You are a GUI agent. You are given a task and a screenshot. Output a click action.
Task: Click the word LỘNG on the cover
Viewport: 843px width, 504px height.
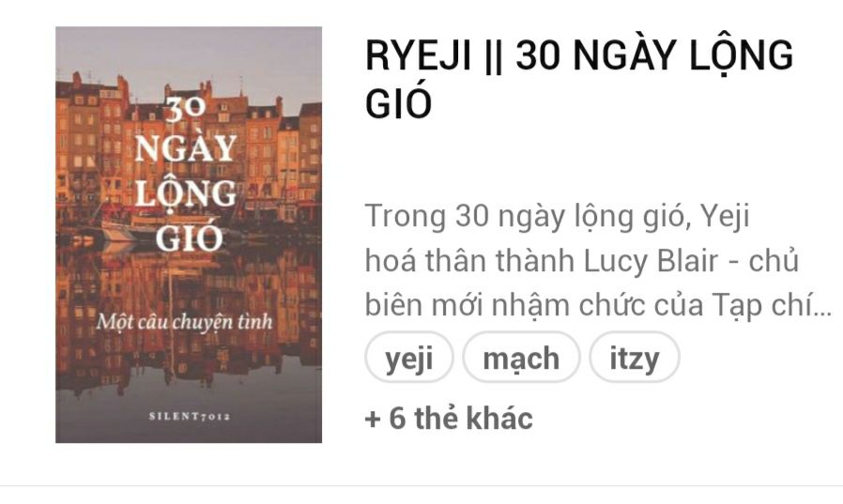[x=186, y=191]
